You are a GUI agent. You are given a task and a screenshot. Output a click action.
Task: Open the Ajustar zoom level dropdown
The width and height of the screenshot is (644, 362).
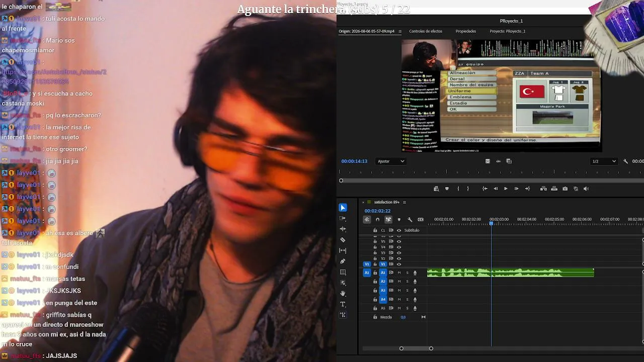pyautogui.click(x=391, y=161)
